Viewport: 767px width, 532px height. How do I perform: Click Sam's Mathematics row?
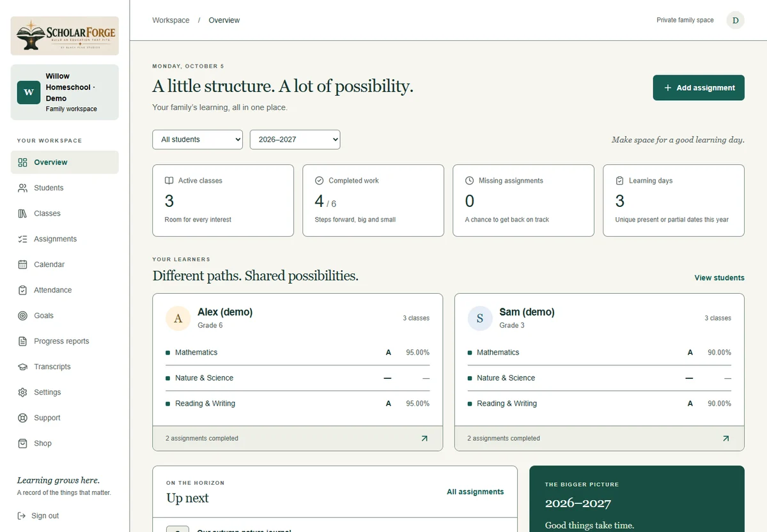600,353
